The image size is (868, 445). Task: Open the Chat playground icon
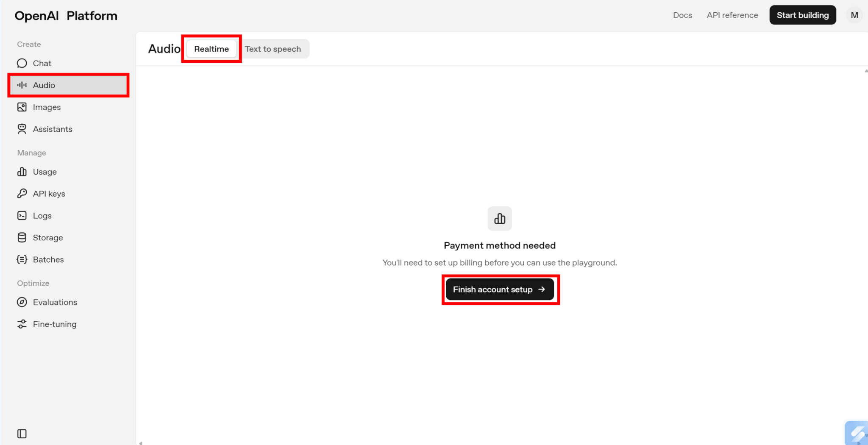[x=22, y=63]
